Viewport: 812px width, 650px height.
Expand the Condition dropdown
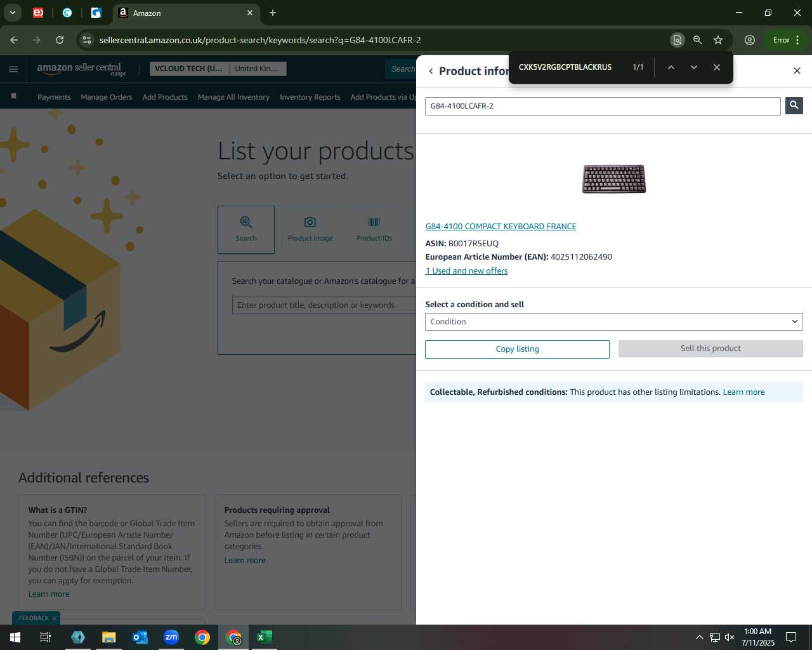pos(614,322)
